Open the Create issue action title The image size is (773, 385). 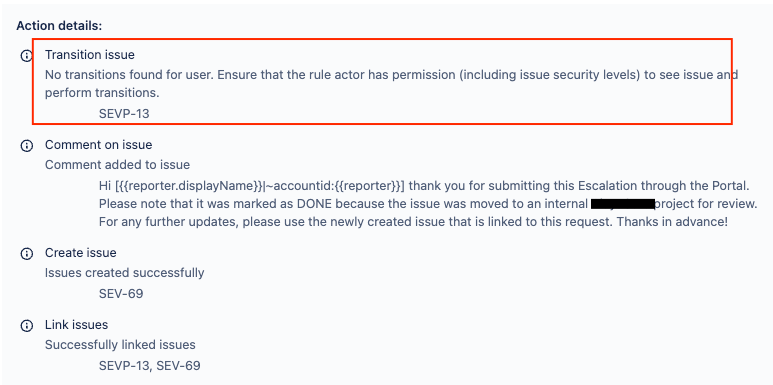click(81, 253)
